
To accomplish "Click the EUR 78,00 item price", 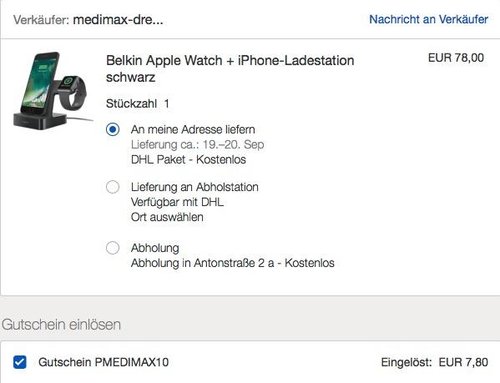I will [456, 58].
